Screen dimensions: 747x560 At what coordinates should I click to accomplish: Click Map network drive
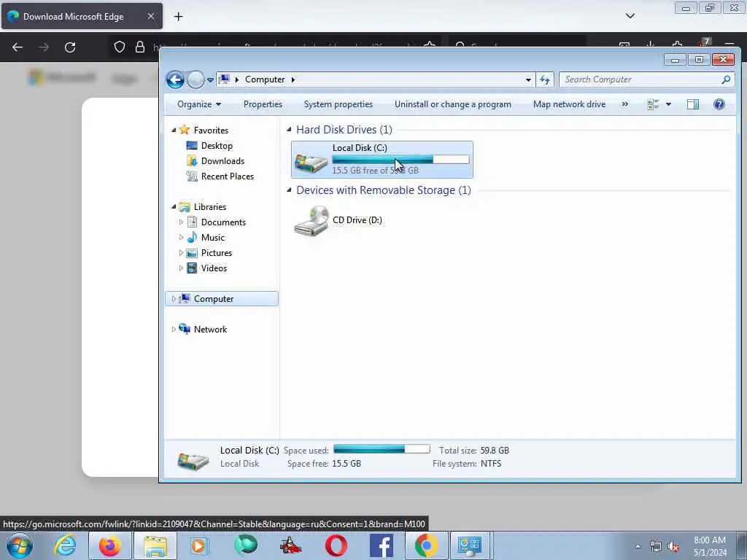pyautogui.click(x=569, y=104)
